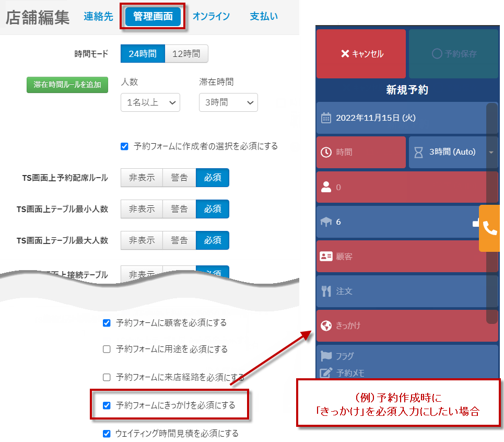The image size is (504, 442).
Task: Click the clock icon in 時間 field
Action: tap(326, 152)
